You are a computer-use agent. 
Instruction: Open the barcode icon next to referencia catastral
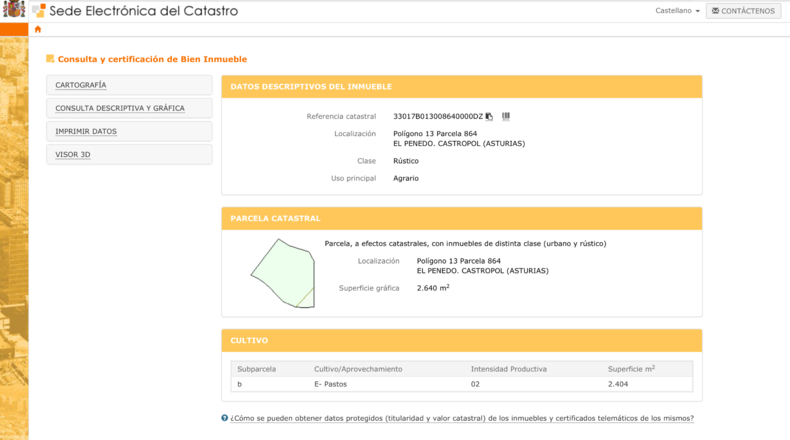506,116
